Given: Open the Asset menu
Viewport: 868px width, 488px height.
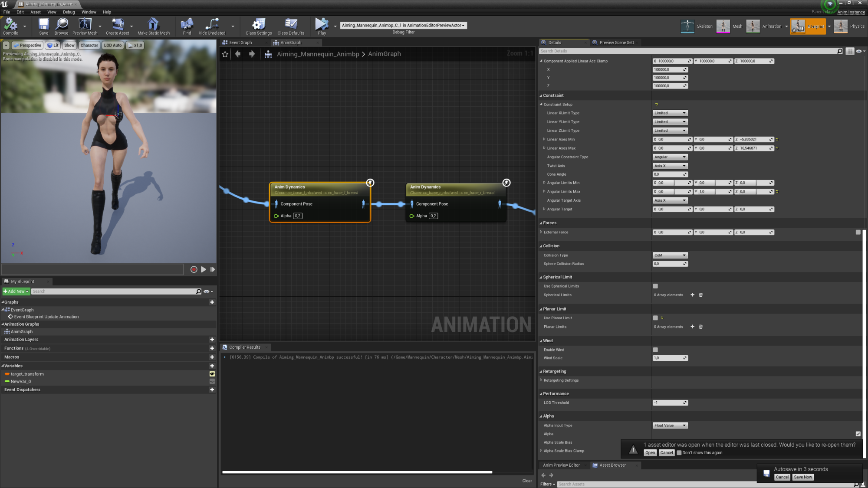Looking at the screenshot, I should [x=36, y=12].
